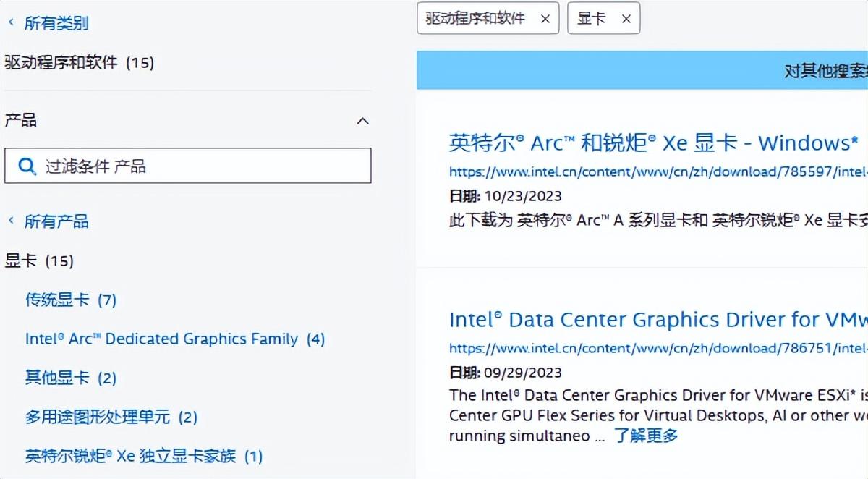Go back to 所有产品
This screenshot has height=479, width=868.
point(56,221)
